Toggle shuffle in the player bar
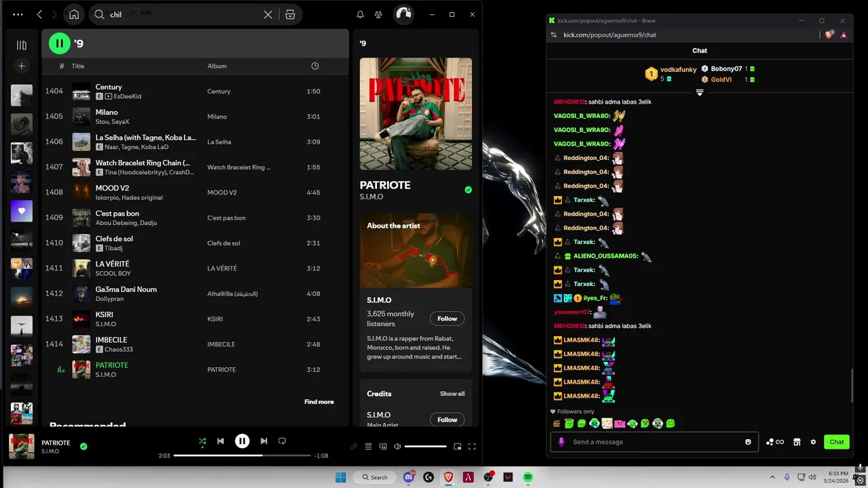Viewport: 868px width, 488px height. click(x=202, y=441)
